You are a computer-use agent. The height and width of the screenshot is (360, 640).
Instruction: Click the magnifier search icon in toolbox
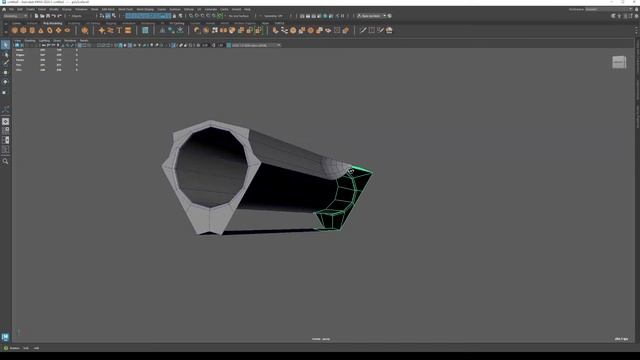[5, 161]
